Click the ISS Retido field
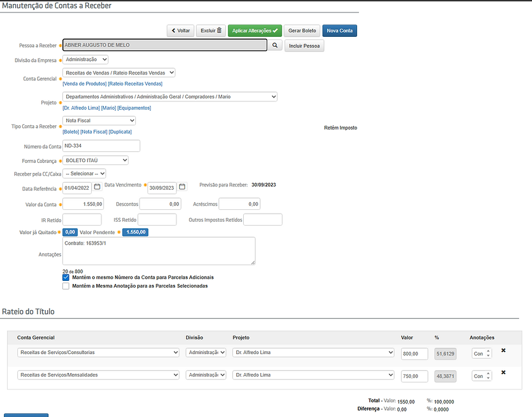The width and height of the screenshot is (532, 417). point(157,220)
